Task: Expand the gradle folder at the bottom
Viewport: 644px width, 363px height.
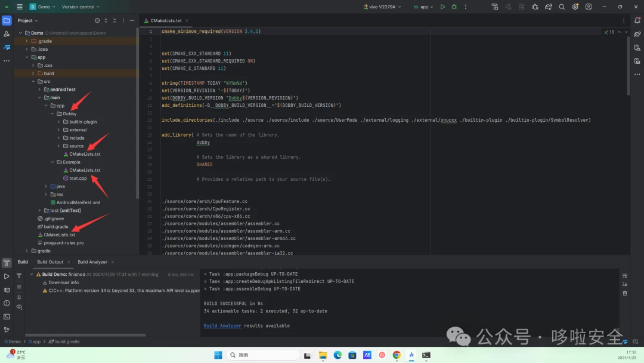Action: (27, 251)
